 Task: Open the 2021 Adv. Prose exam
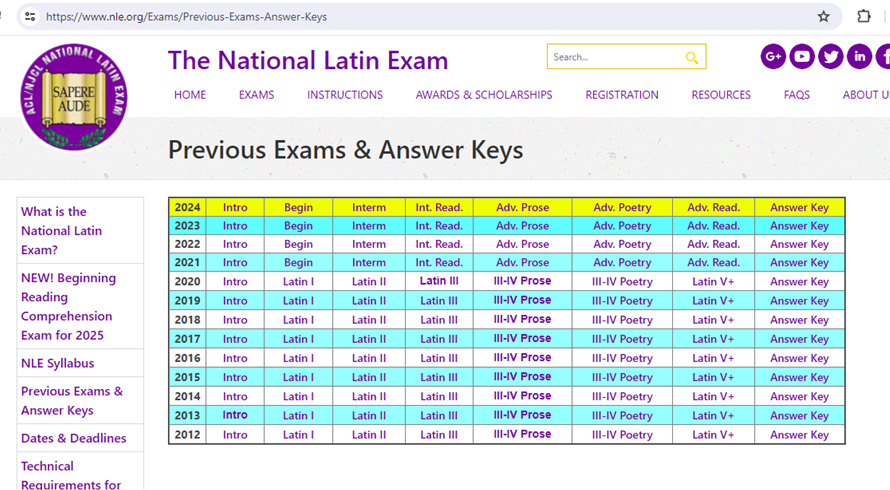click(x=522, y=262)
